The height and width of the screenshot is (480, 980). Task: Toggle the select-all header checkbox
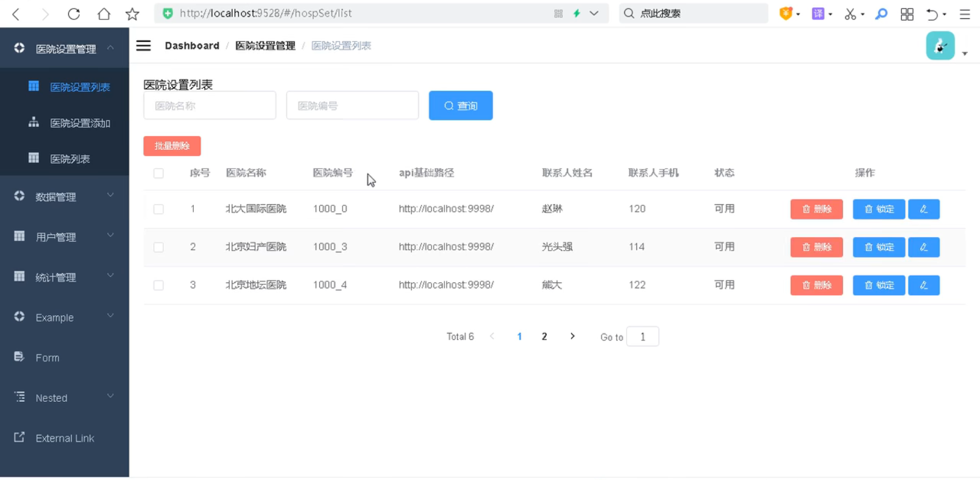pyautogui.click(x=158, y=173)
